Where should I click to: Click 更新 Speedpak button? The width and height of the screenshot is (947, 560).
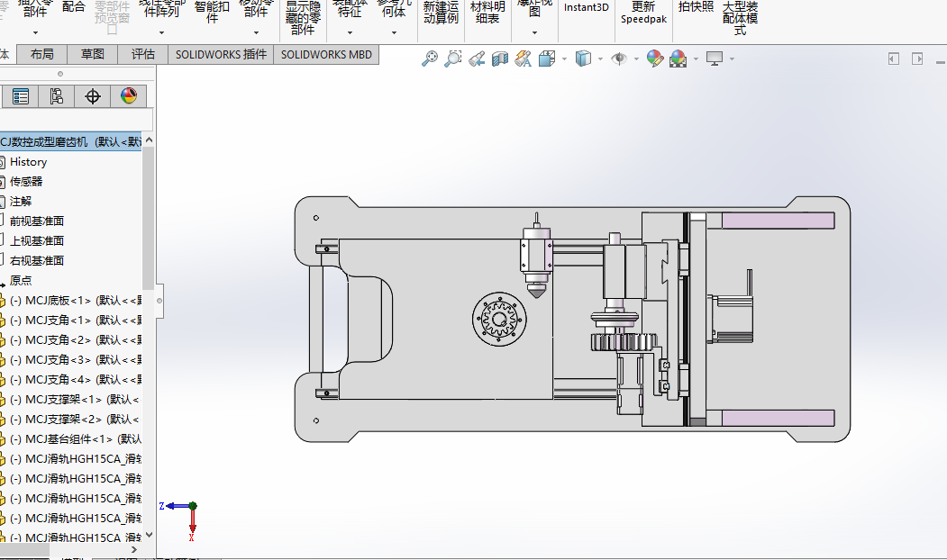coord(644,12)
